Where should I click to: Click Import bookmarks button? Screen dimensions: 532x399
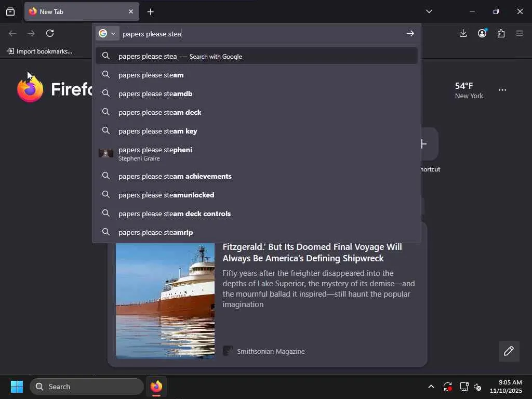(39, 51)
